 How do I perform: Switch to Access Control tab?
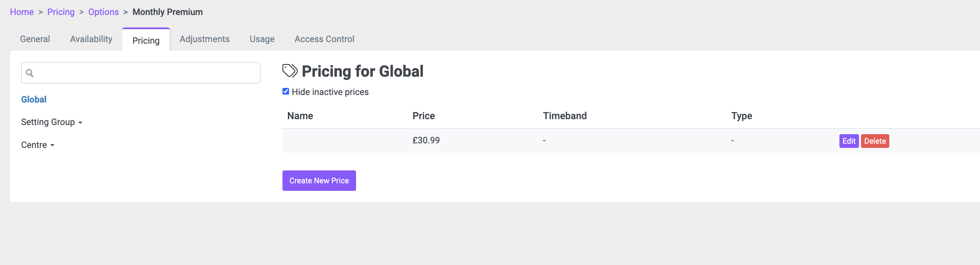click(x=324, y=39)
